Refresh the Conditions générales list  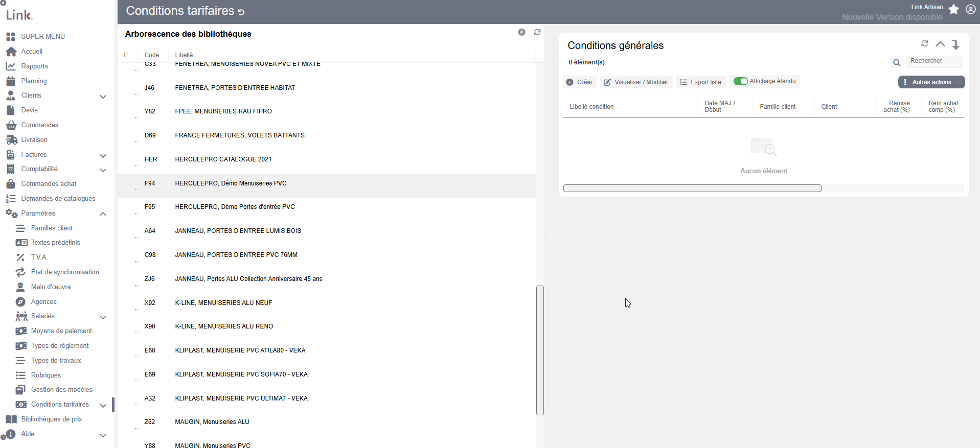pyautogui.click(x=924, y=44)
